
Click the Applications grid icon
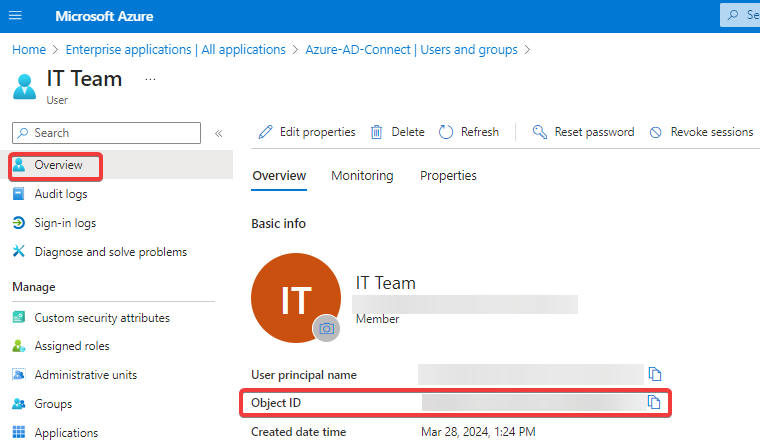click(x=18, y=432)
